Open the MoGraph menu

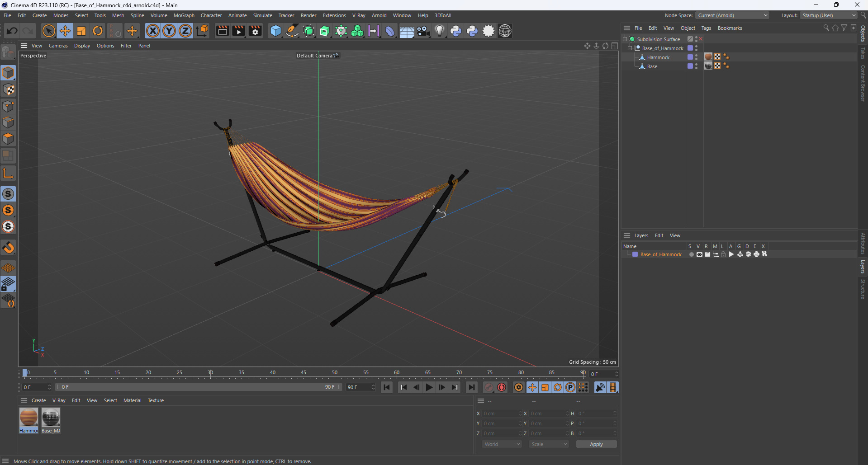(184, 15)
